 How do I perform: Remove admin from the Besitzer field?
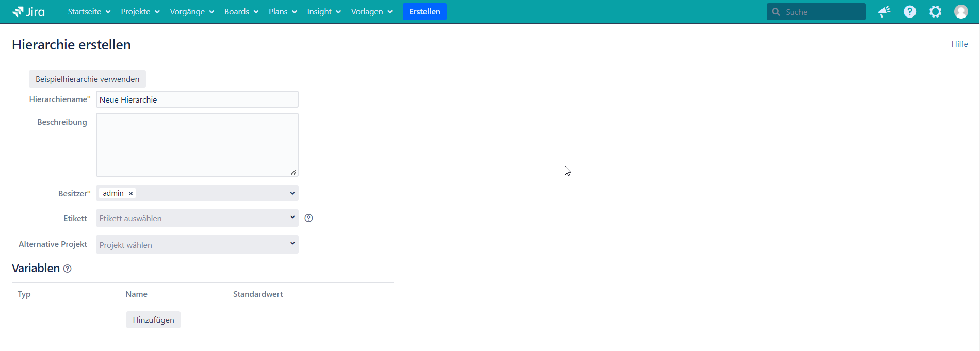click(x=131, y=193)
